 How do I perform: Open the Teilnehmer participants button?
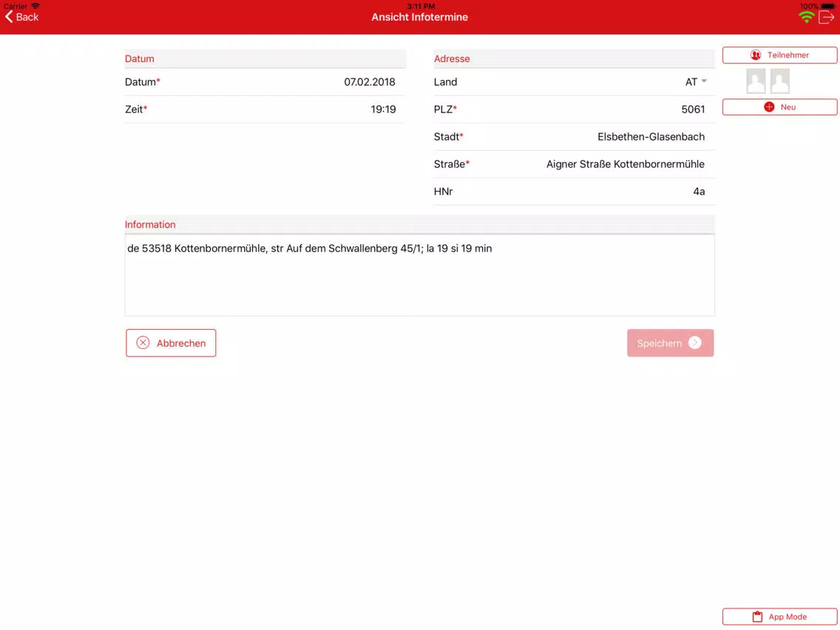point(779,55)
